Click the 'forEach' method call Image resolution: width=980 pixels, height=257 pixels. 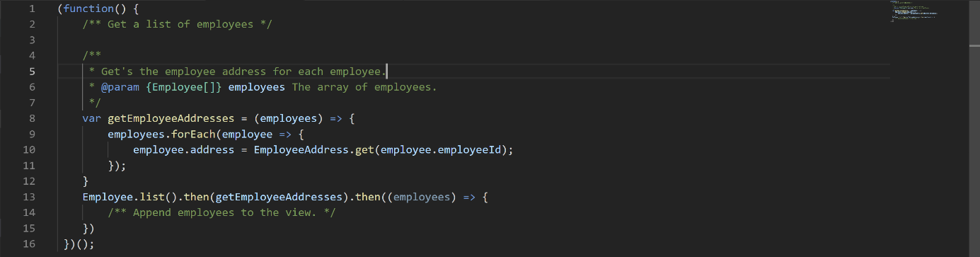tap(193, 134)
